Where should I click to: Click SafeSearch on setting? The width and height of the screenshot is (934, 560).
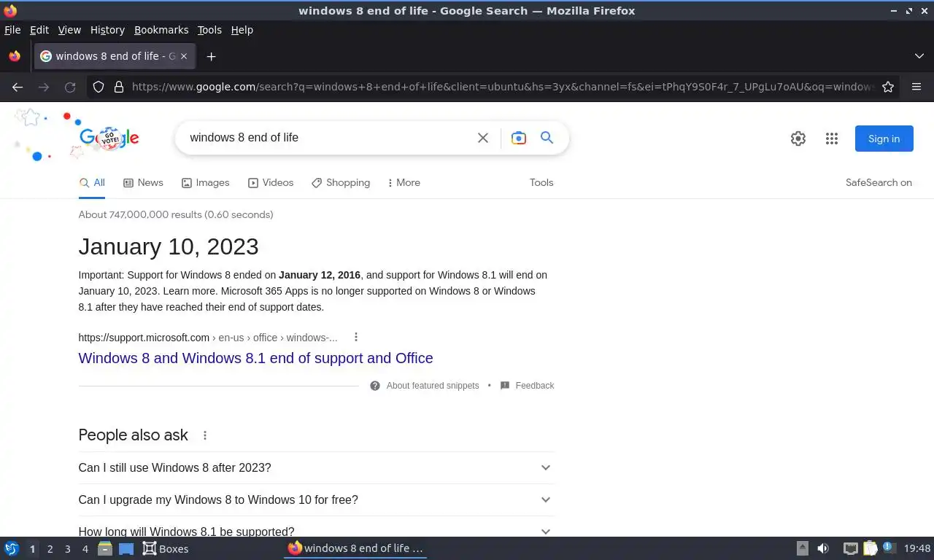tap(879, 183)
